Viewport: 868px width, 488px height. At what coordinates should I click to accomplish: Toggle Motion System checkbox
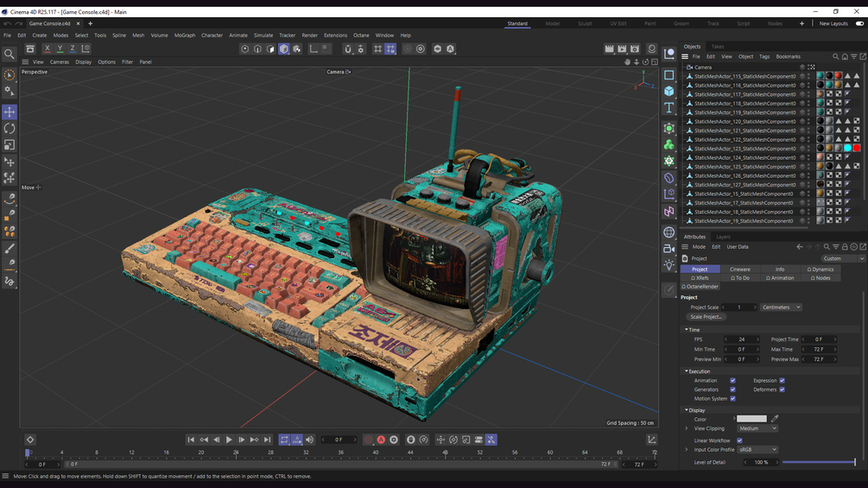click(732, 398)
